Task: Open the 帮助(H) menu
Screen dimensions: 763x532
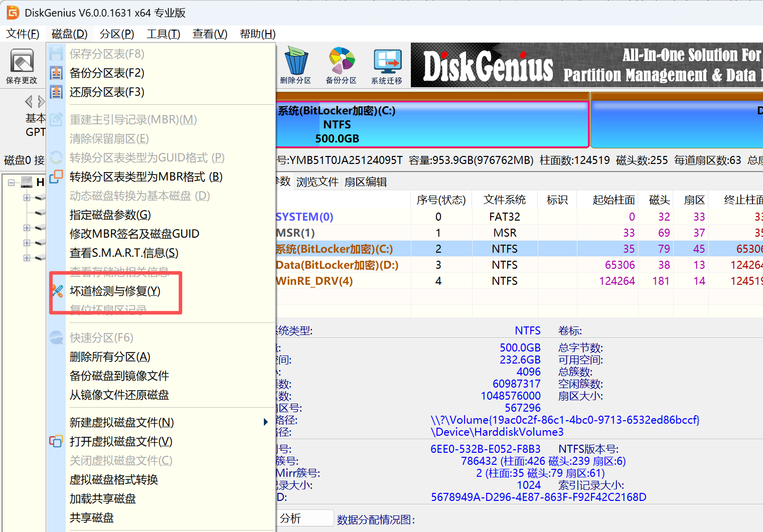Action: pyautogui.click(x=258, y=34)
